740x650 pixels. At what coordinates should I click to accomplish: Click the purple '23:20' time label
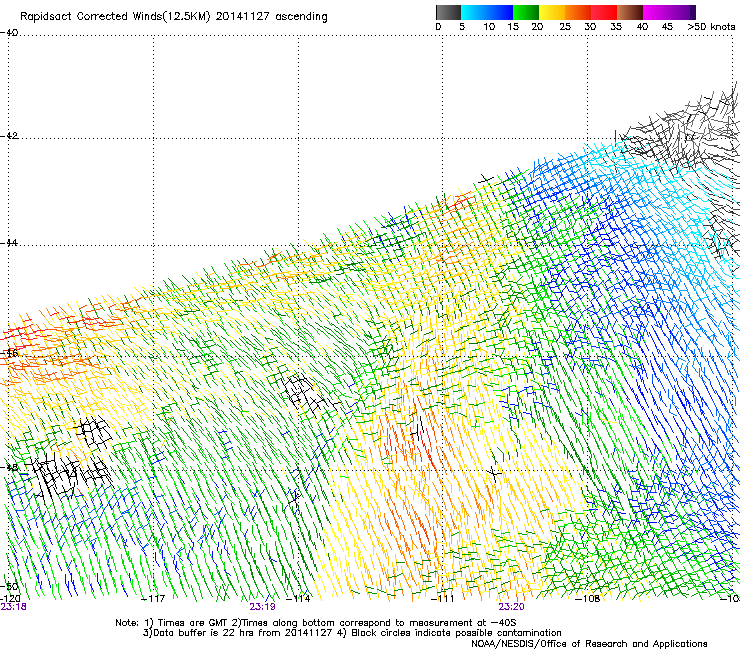(x=512, y=607)
